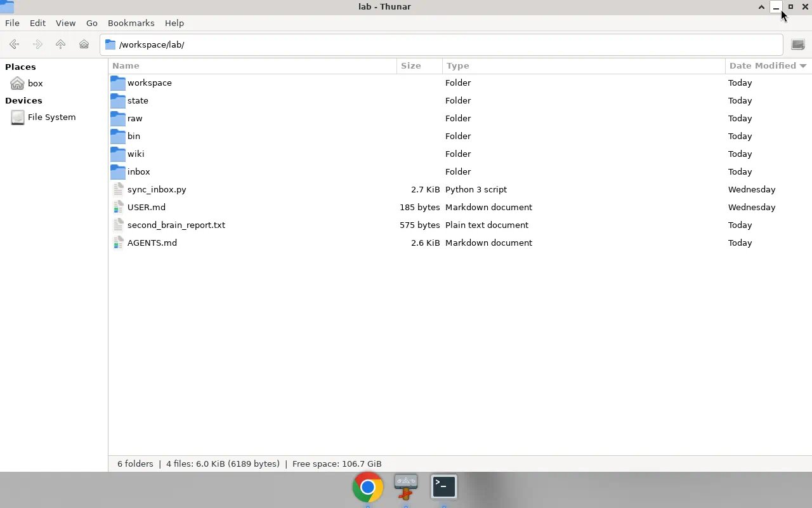812x508 pixels.
Task: Select the workspace folder icon
Action: [x=118, y=83]
